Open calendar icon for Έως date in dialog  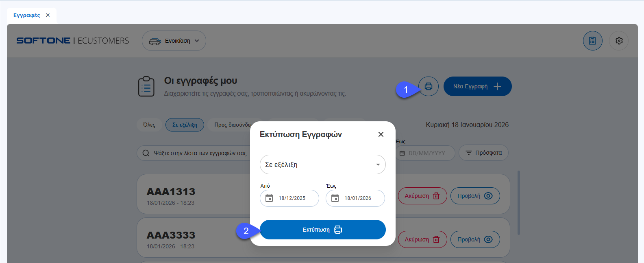pos(335,198)
